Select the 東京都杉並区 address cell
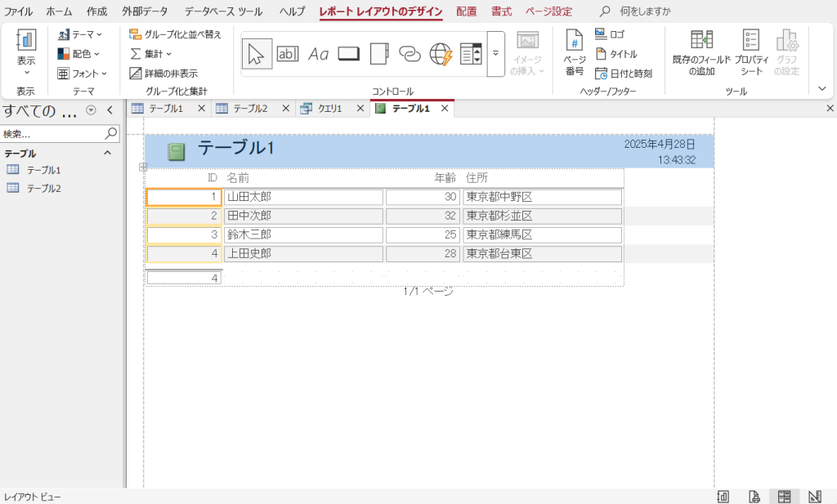This screenshot has height=504, width=837. (543, 216)
